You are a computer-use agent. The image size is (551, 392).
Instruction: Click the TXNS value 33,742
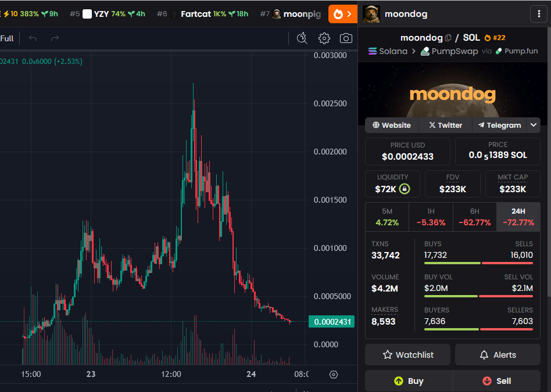coord(385,256)
